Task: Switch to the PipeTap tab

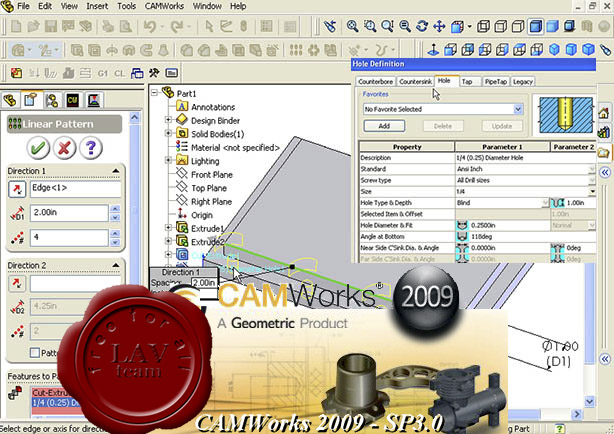Action: click(495, 81)
